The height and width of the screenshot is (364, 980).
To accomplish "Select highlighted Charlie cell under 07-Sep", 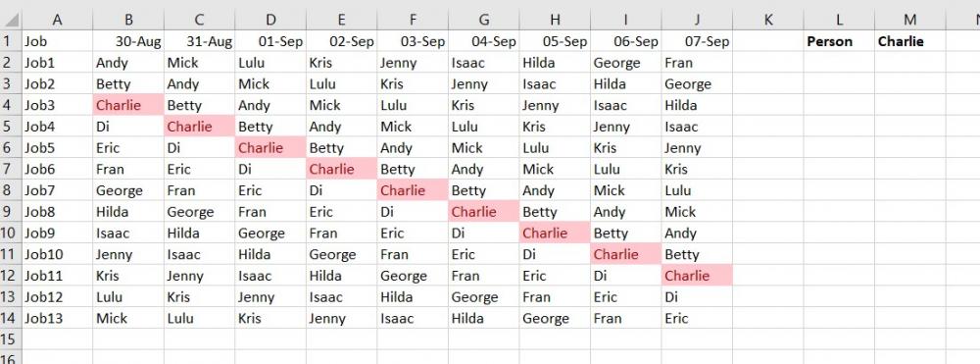I will (x=697, y=275).
